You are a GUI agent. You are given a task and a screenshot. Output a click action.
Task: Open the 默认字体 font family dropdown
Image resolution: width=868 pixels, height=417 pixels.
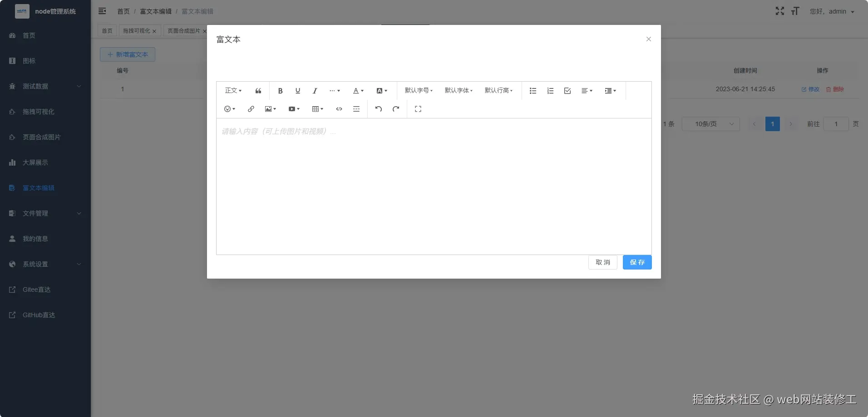tap(459, 91)
